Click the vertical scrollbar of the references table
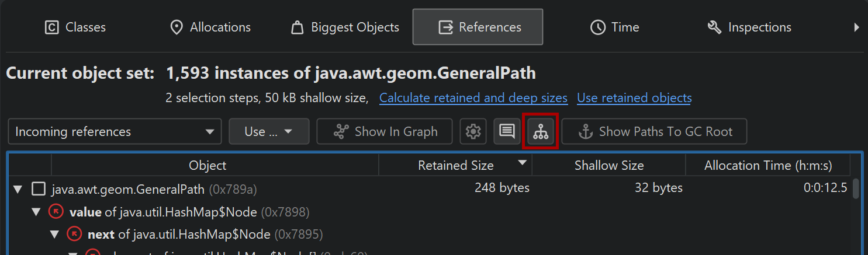Image resolution: width=868 pixels, height=255 pixels. point(856,189)
